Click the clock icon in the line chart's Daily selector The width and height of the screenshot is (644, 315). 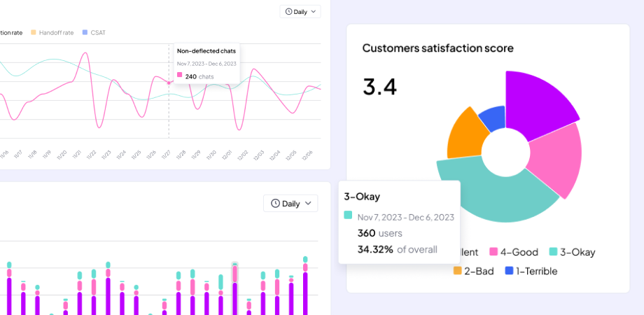pos(288,11)
